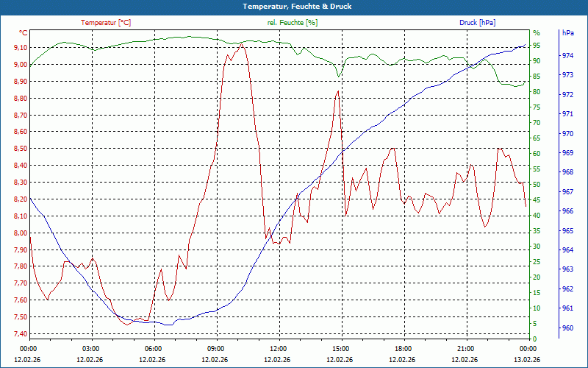Click the 9,10 temperature axis value
Image resolution: width=588 pixels, height=368 pixels.
tap(21, 48)
